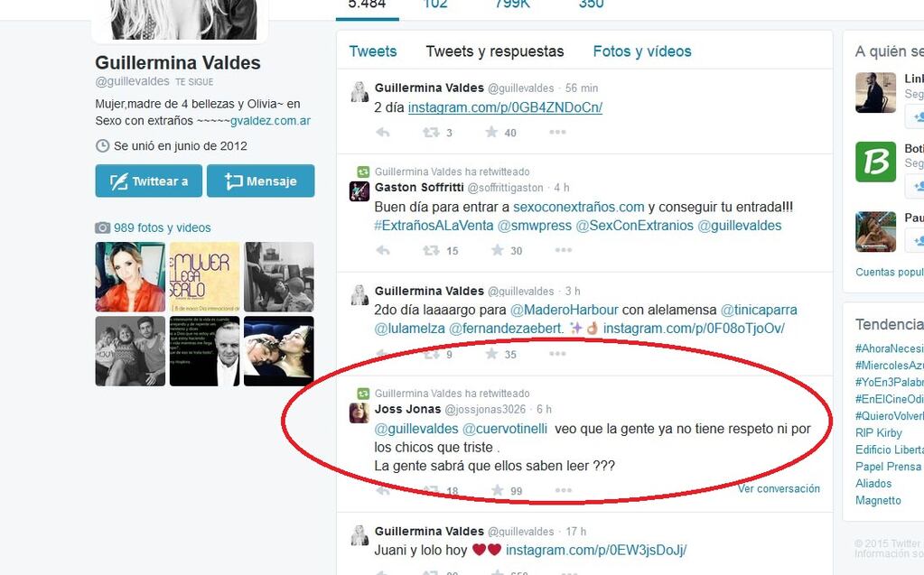Click the '56 min' tweet timestamp
Viewport: 924px width, 575px height.
click(x=582, y=88)
